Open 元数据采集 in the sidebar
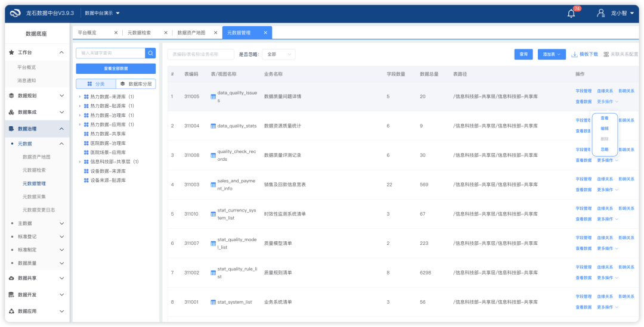Viewport: 644px width, 327px height. (x=34, y=197)
